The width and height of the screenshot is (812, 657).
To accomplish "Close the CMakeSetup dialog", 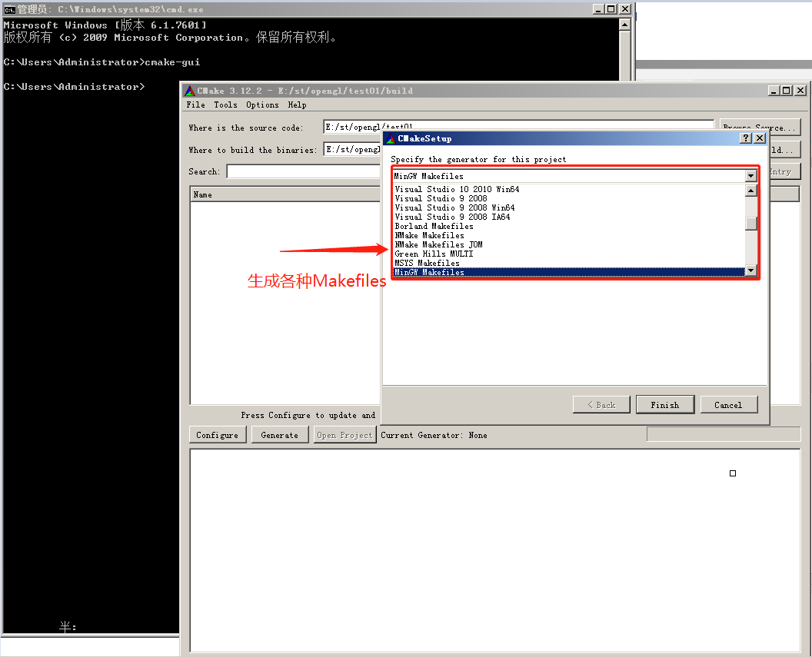I will pyautogui.click(x=760, y=138).
